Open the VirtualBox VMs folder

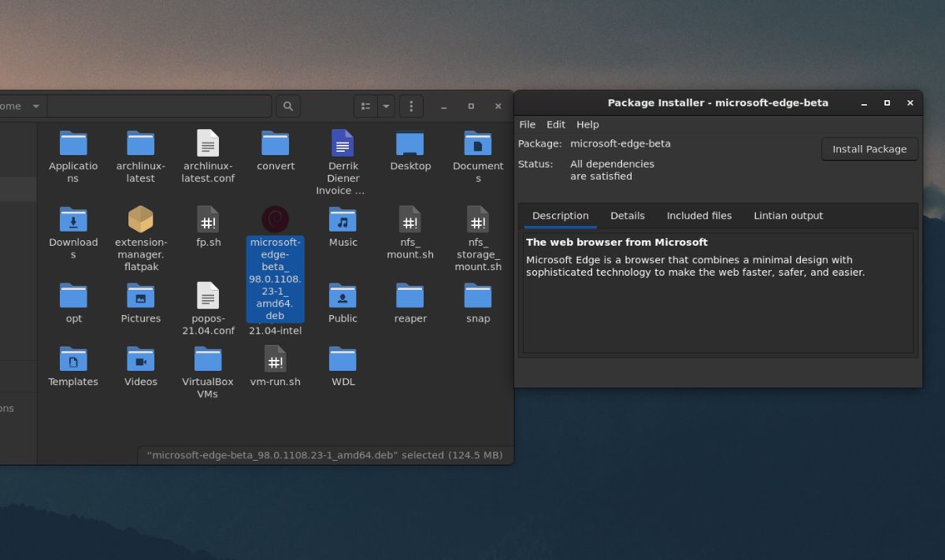click(x=207, y=361)
